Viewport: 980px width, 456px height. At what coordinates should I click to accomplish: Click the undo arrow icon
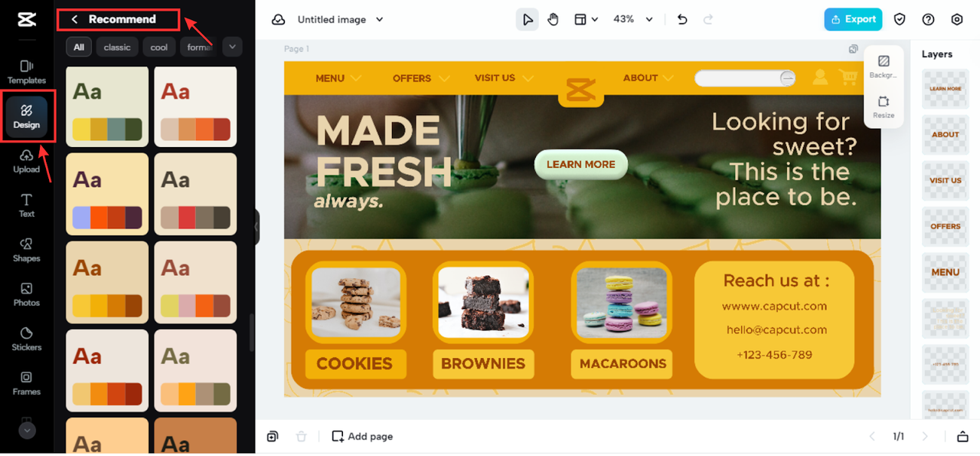click(682, 19)
